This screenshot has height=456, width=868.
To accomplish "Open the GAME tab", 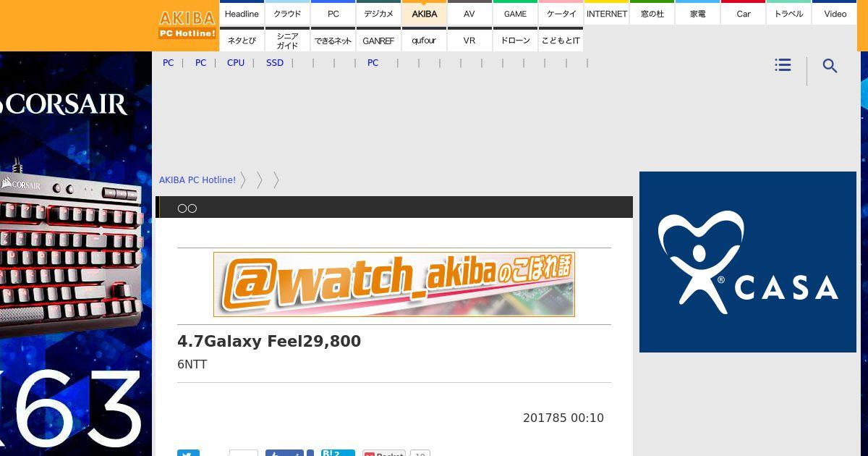I will click(515, 13).
